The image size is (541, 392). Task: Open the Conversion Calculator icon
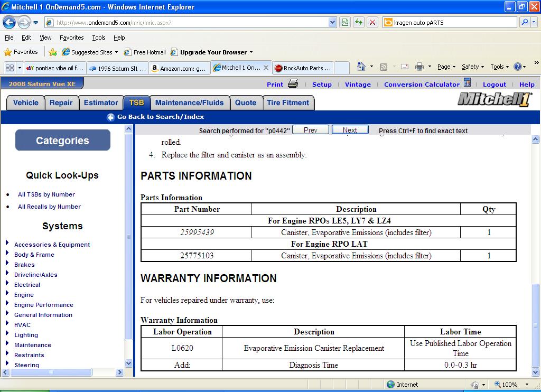(467, 83)
